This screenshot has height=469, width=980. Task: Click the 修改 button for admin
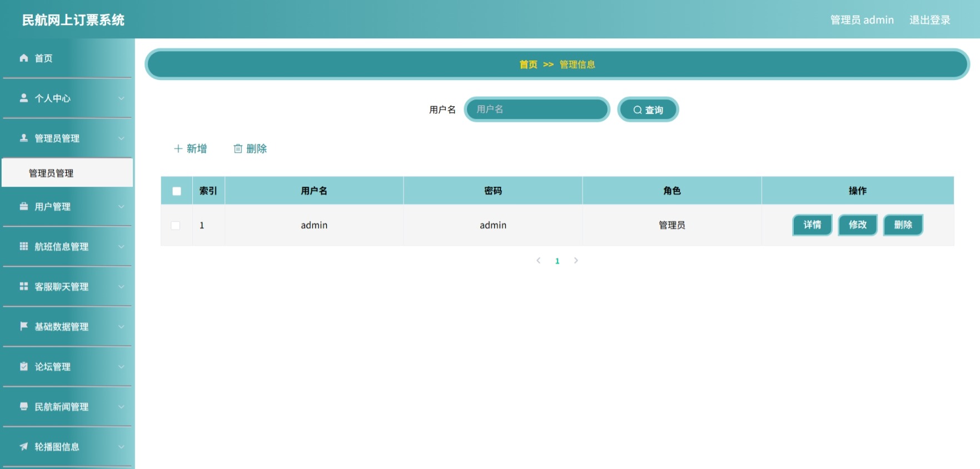(x=858, y=224)
